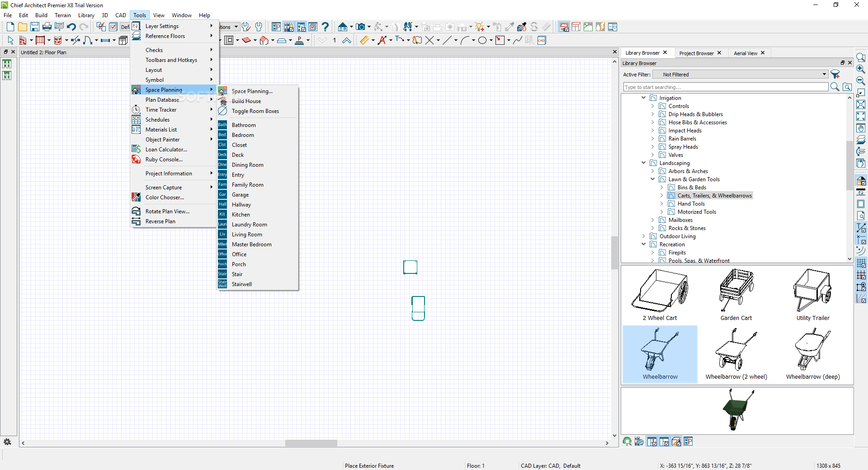Click the Zoom In magnifier on right toolbar

click(861, 69)
